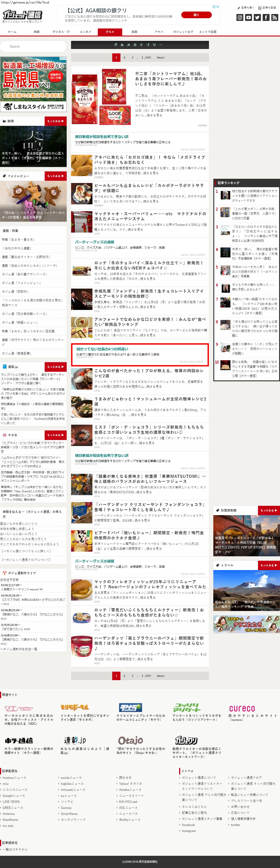Open the Instagram social icon
The height and width of the screenshot is (868, 280).
point(240,18)
